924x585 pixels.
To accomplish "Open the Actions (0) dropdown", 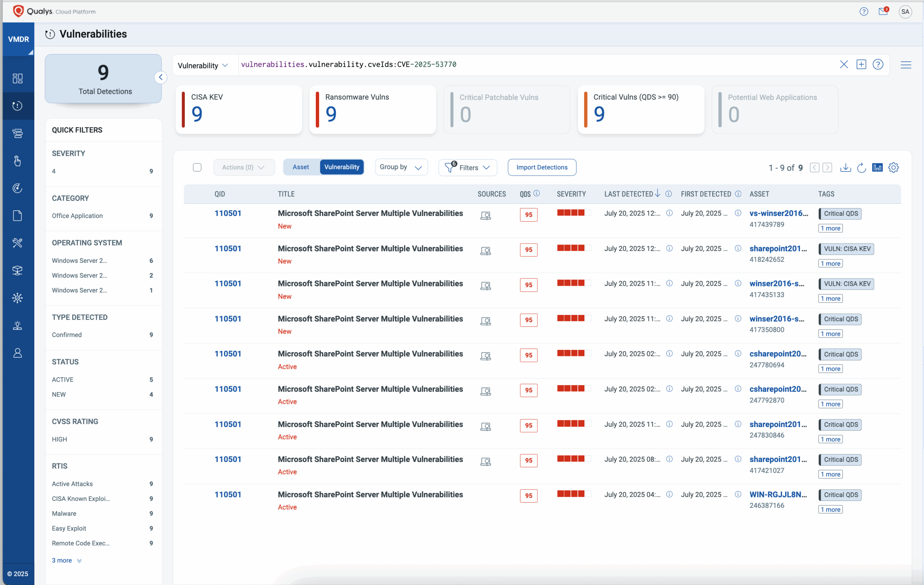I will [x=244, y=167].
